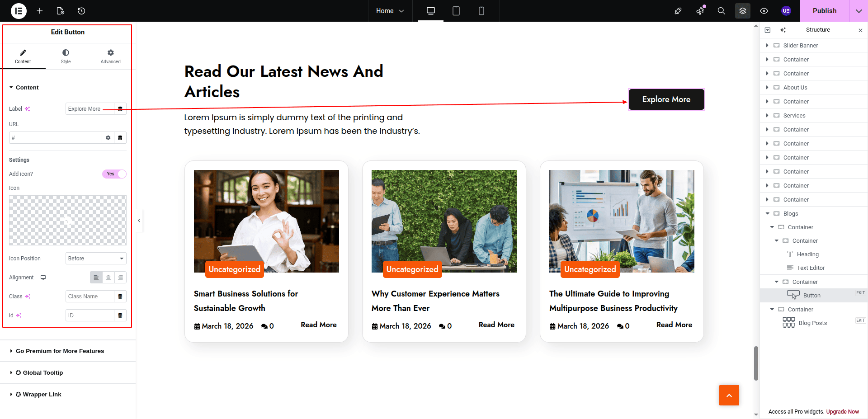Open the Publish options arrow
The image size is (868, 419).
(x=859, y=11)
